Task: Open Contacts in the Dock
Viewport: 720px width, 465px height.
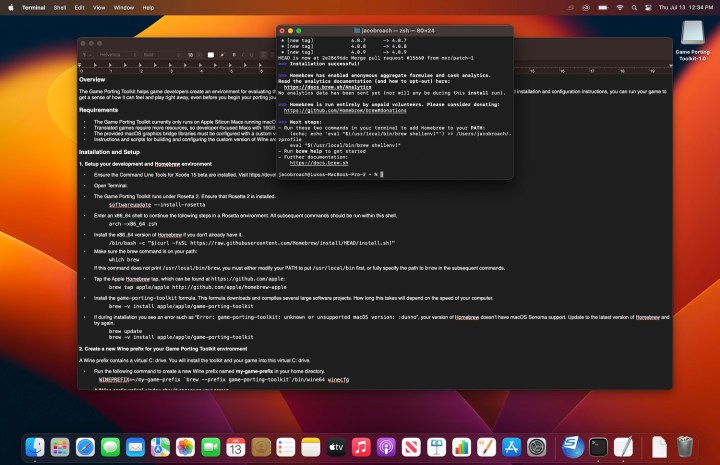Action: (261, 447)
